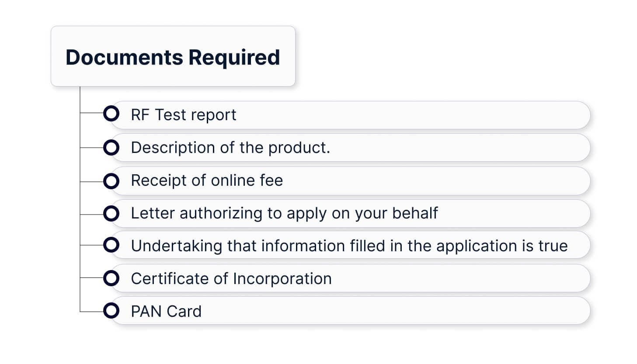This screenshot has width=637, height=364.
Task: Select the bullet next to Description of the product
Action: coord(111,148)
